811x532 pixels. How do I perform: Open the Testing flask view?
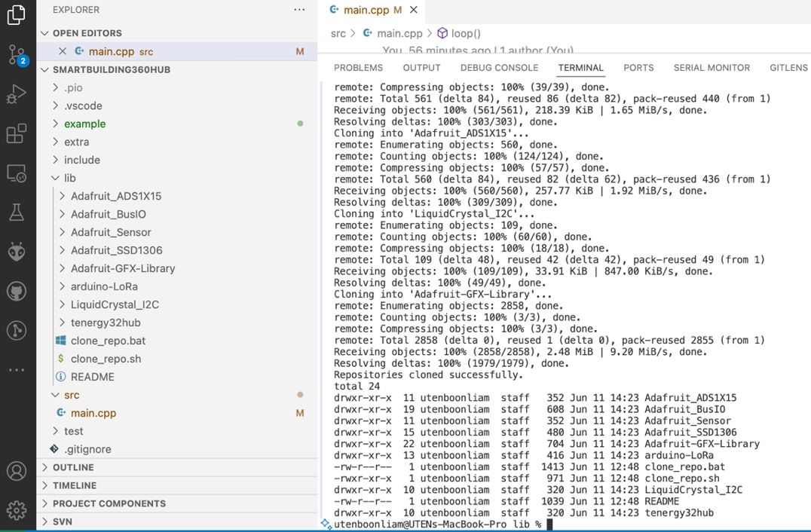coord(16,212)
